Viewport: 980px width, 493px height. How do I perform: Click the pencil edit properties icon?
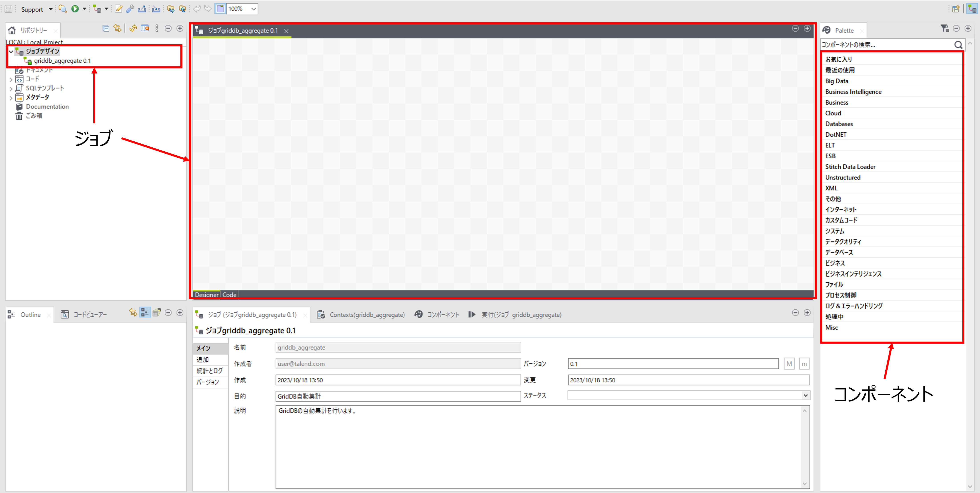pyautogui.click(x=119, y=9)
